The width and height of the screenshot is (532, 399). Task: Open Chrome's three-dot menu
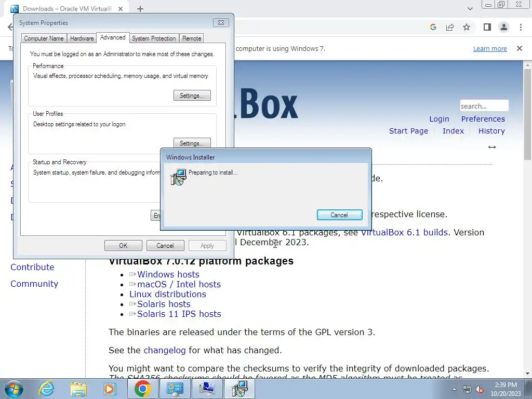[x=521, y=27]
